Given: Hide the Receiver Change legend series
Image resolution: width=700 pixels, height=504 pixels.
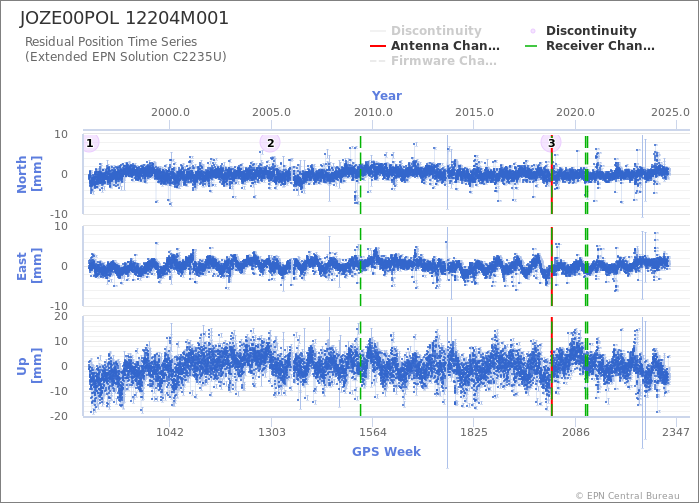Looking at the screenshot, I should 590,46.
